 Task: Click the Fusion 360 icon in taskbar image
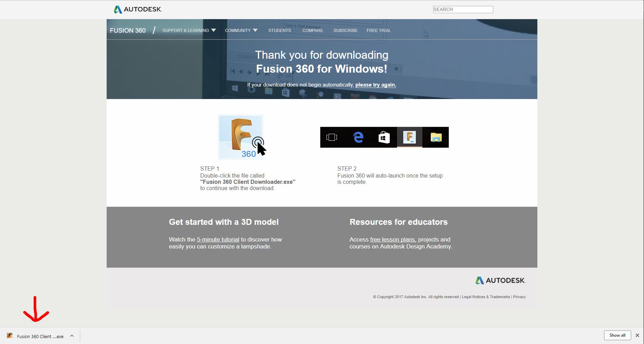point(410,137)
